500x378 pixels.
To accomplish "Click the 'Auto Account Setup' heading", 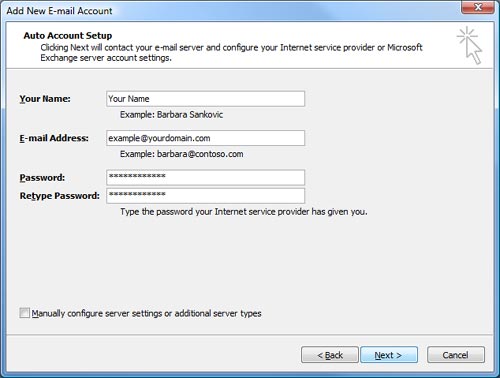I will [68, 35].
